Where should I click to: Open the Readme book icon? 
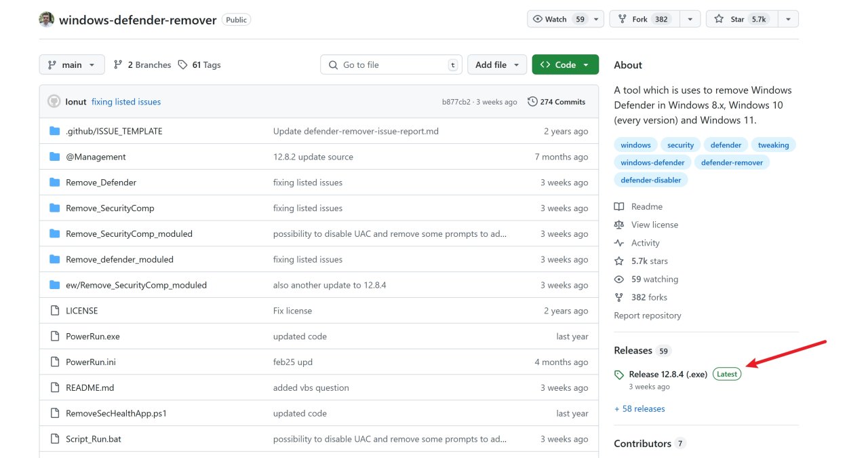618,207
